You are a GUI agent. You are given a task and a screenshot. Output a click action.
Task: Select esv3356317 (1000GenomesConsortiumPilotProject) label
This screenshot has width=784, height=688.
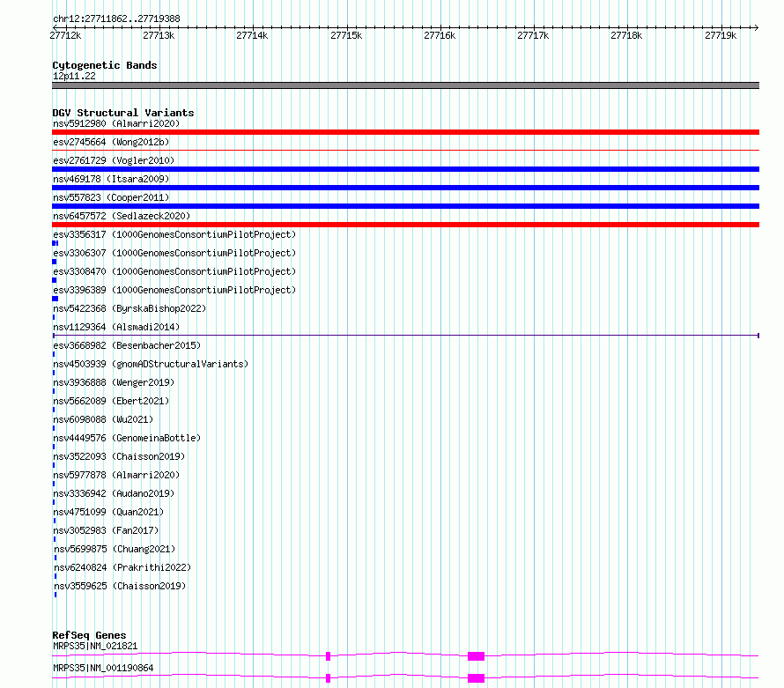(174, 234)
